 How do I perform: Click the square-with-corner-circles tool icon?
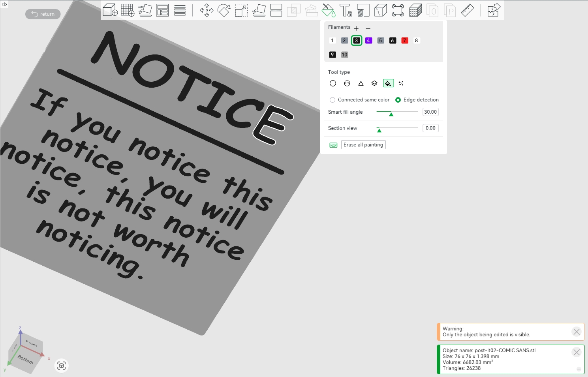(398, 10)
